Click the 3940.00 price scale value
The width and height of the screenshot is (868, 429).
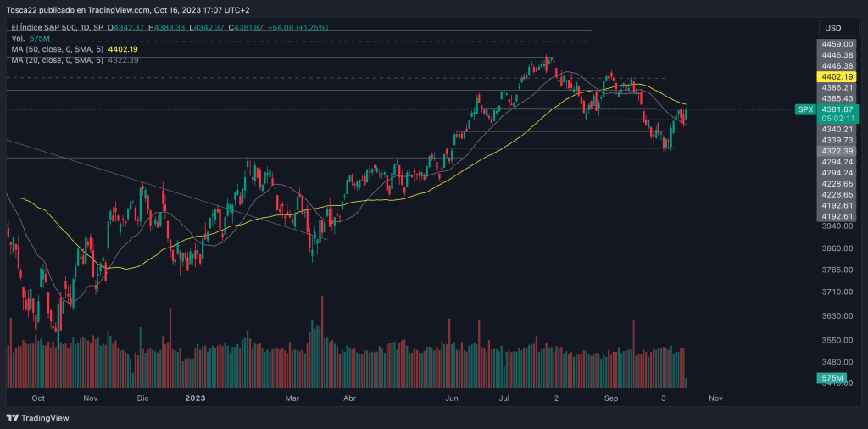pyautogui.click(x=835, y=226)
